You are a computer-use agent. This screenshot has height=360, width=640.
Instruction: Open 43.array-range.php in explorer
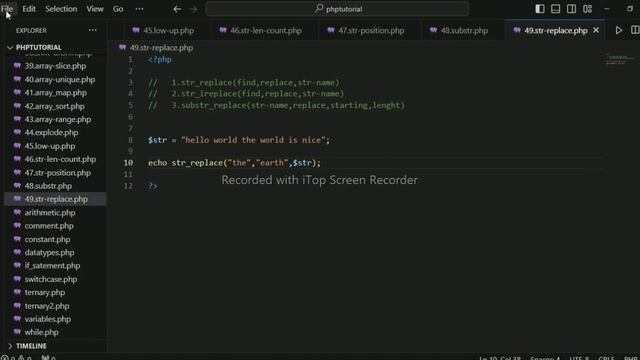click(x=58, y=119)
